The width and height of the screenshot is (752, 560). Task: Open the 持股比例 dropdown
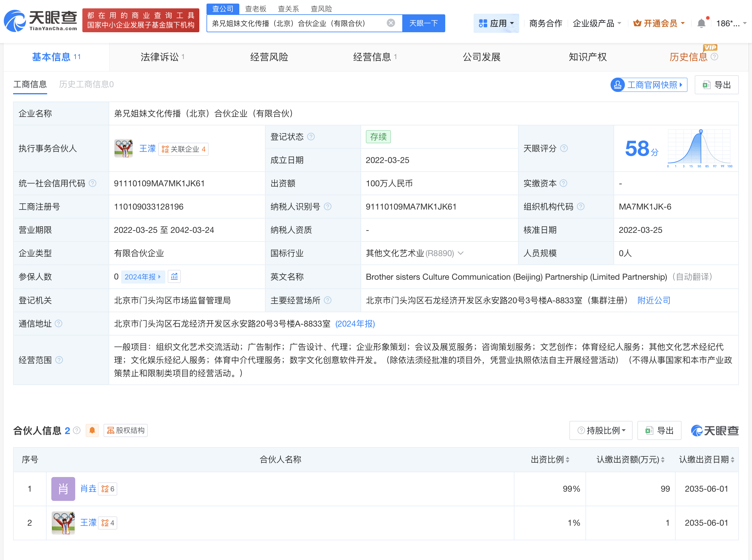pyautogui.click(x=601, y=430)
